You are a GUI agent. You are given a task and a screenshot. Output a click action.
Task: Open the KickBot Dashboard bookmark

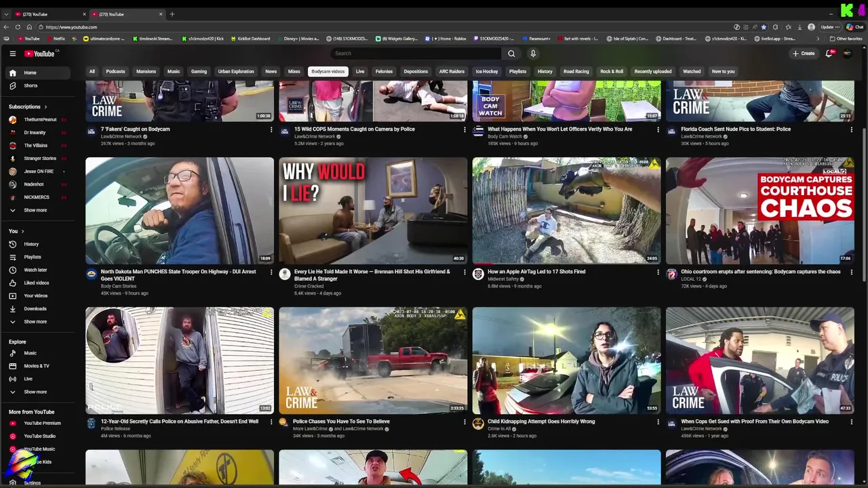coord(251,39)
